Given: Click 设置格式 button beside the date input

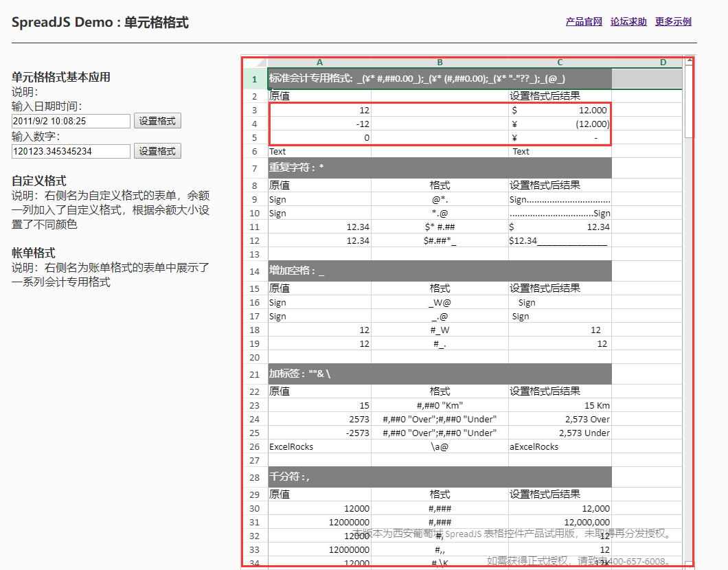Looking at the screenshot, I should [157, 121].
